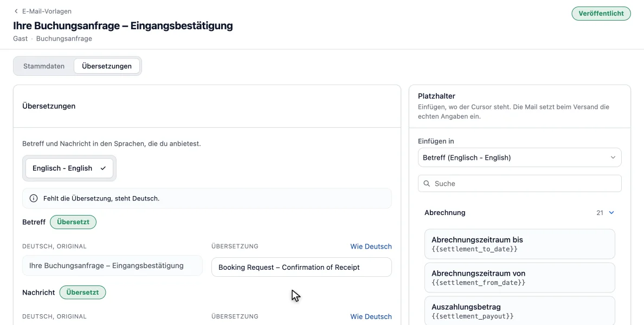Click the Gast · Buchungsanfrage subtitle
This screenshot has width=644, height=325.
53,38
